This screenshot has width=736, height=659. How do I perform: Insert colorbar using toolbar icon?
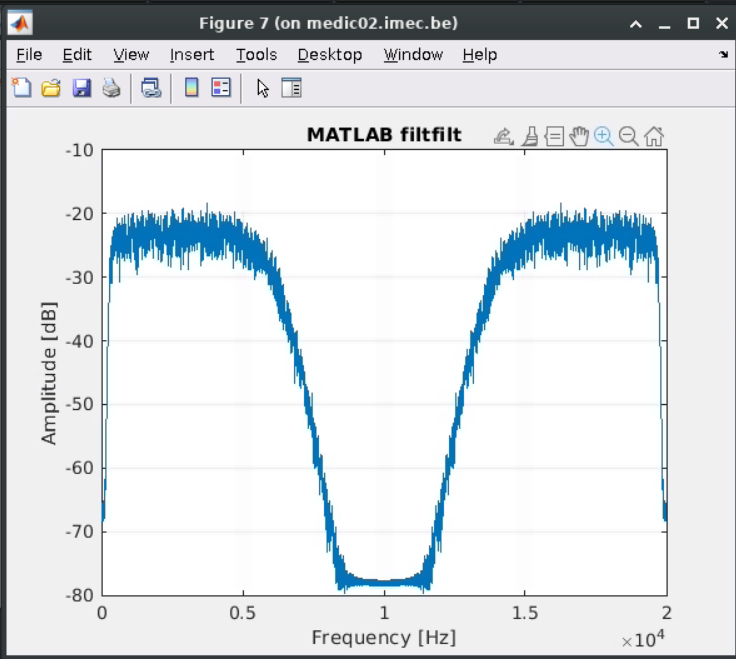[192, 88]
